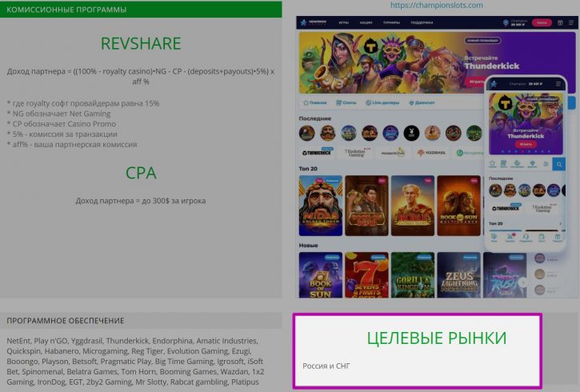Open the АКЦИИ menu item

coord(366,22)
